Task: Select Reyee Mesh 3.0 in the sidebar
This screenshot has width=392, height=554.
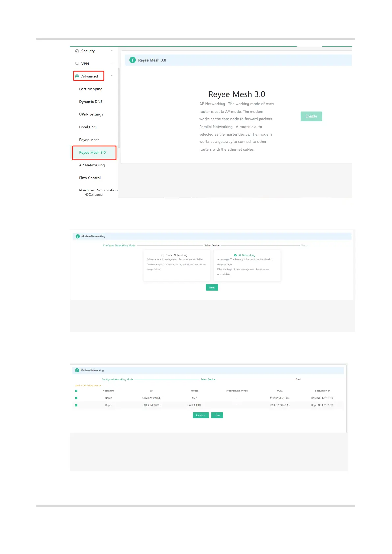Action: point(92,153)
